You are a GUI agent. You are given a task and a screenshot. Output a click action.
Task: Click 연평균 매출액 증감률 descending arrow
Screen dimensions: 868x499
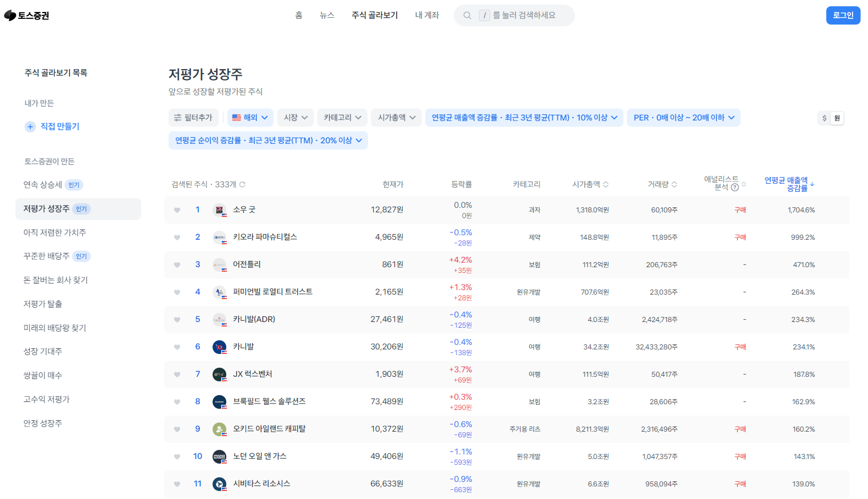tap(812, 184)
